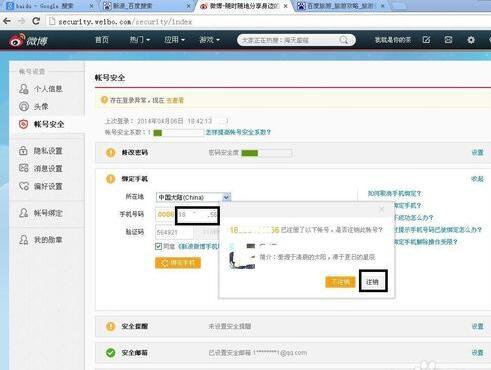Close the account deregistration popup with X
Image resolution: width=491 pixels, height=370 pixels.
click(382, 209)
